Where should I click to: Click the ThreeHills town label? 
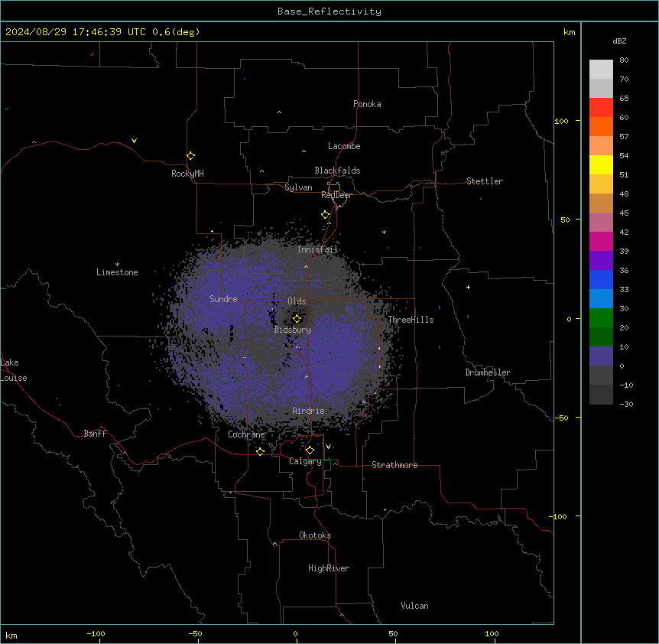pos(411,320)
